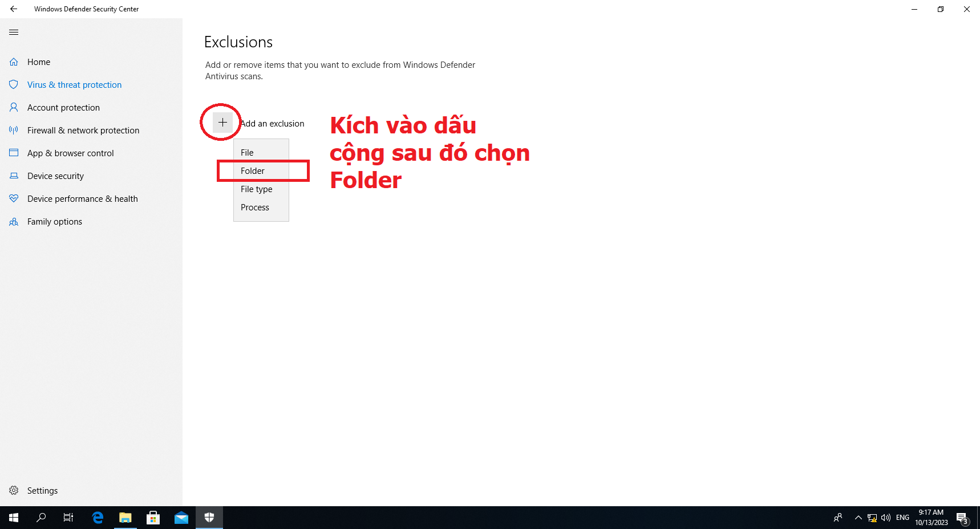
Task: Open the clock showing 9:17 AM
Action: coord(932,518)
